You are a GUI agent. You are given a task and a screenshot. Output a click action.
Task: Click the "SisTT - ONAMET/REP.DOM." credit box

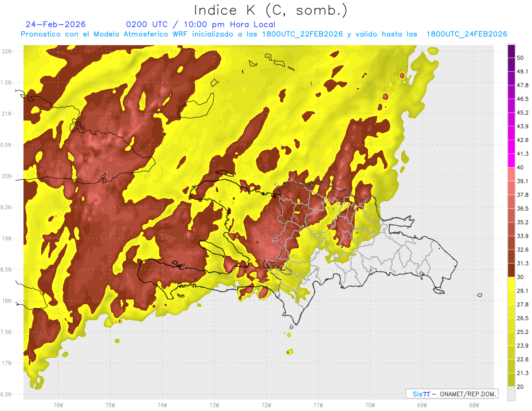click(452, 394)
